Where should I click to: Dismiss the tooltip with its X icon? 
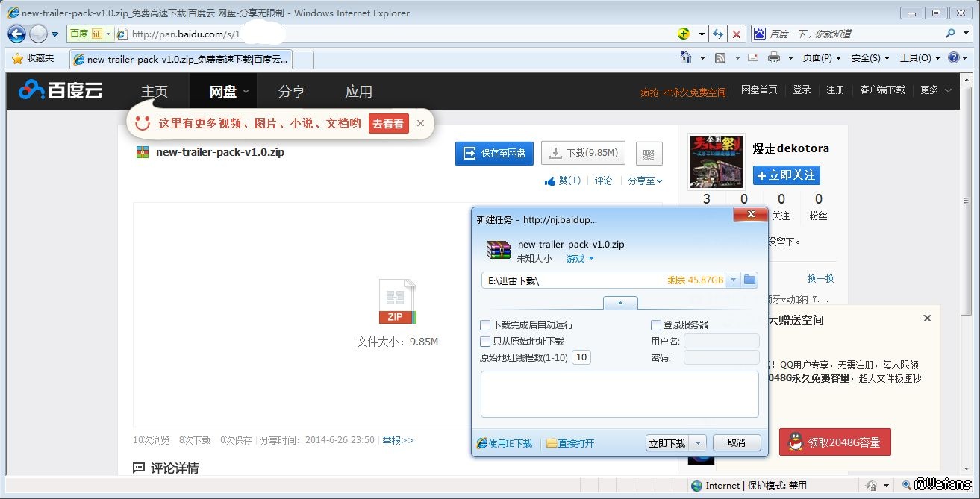click(420, 123)
